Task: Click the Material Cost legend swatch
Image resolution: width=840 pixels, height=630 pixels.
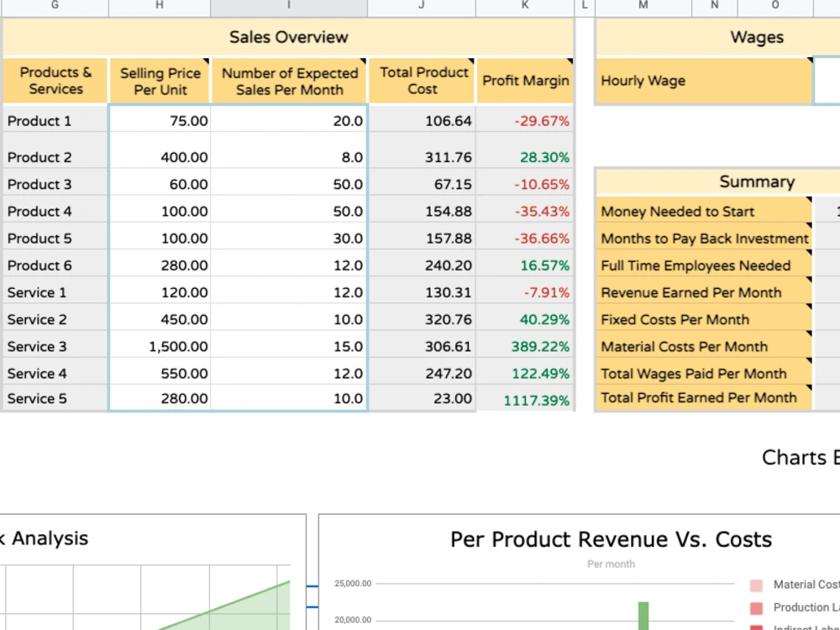Action: (x=756, y=585)
